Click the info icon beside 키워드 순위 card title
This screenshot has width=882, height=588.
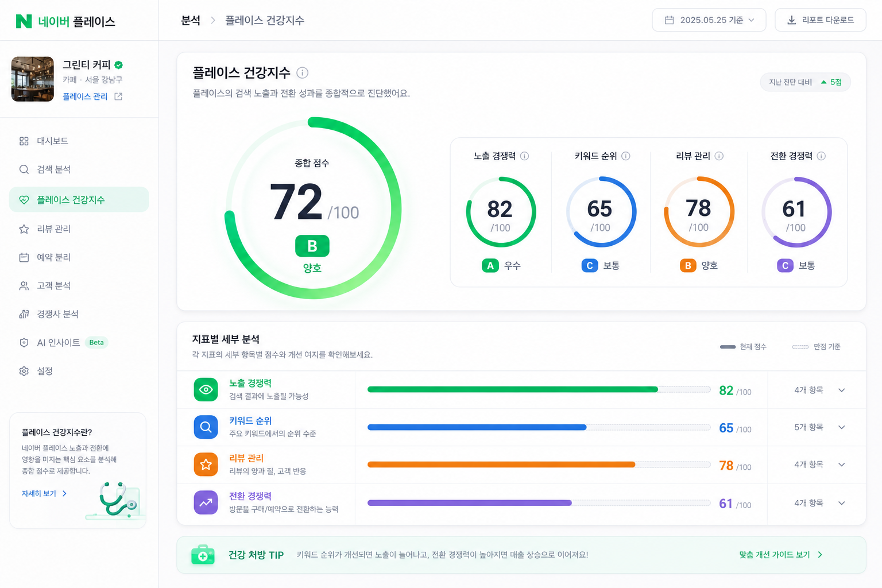click(x=626, y=156)
